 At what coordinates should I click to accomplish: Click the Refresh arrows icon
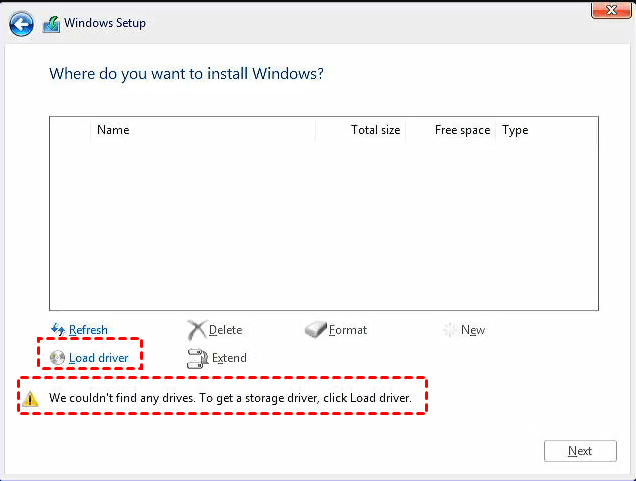(x=57, y=330)
